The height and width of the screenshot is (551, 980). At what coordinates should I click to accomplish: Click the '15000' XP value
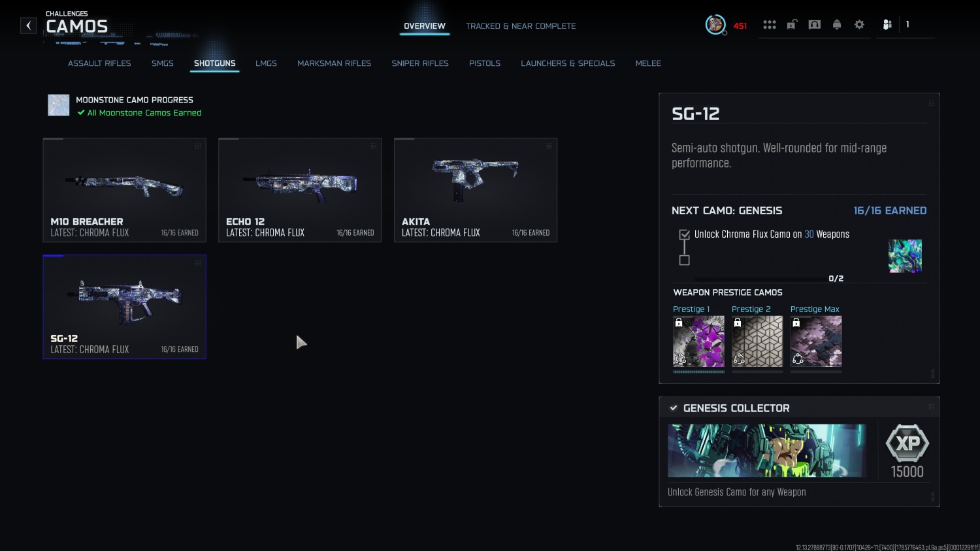(x=907, y=471)
